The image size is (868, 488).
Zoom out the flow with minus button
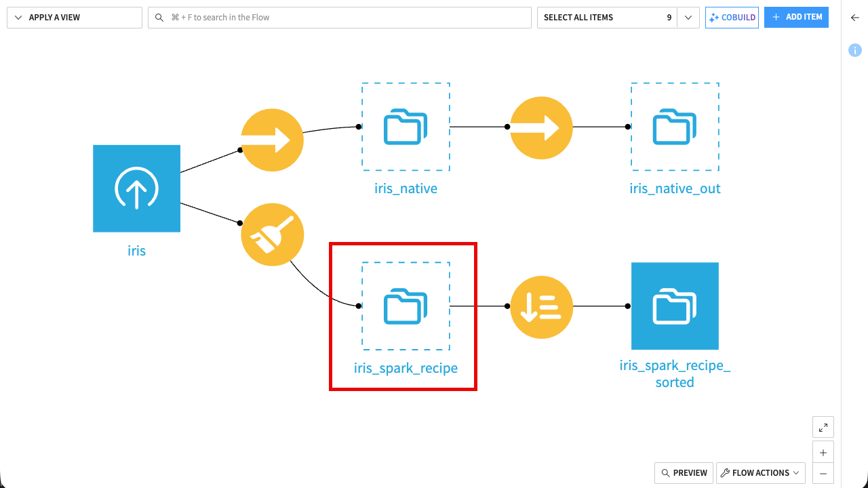tap(823, 473)
